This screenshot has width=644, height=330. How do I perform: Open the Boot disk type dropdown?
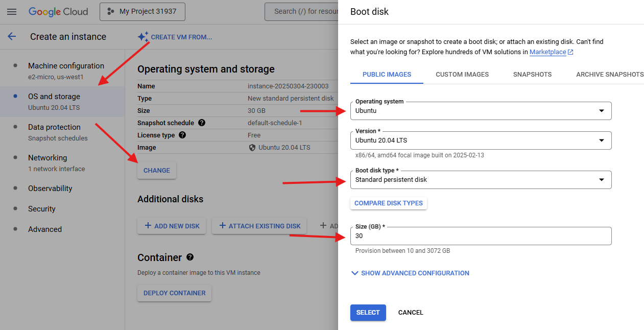tap(602, 180)
